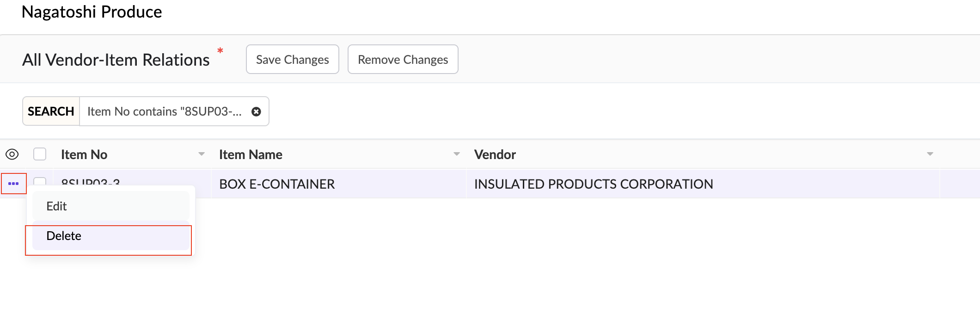Click the Item No column header
The height and width of the screenshot is (320, 980).
pyautogui.click(x=84, y=154)
